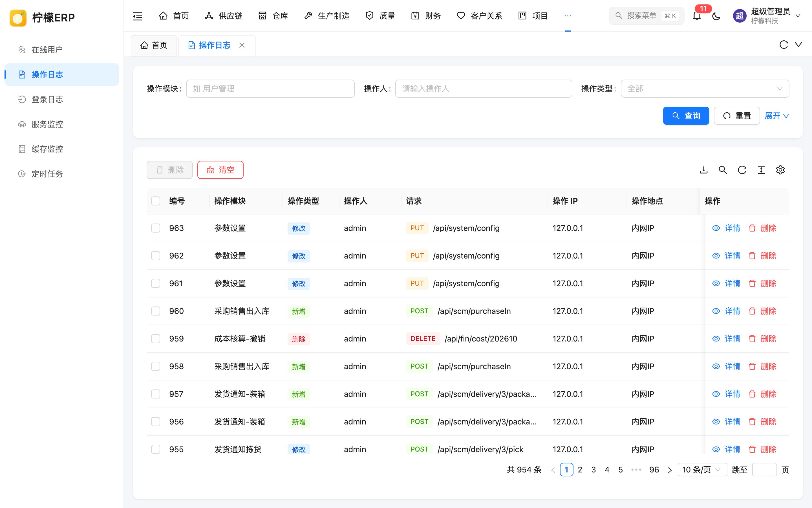Delete log row 959

pos(762,339)
